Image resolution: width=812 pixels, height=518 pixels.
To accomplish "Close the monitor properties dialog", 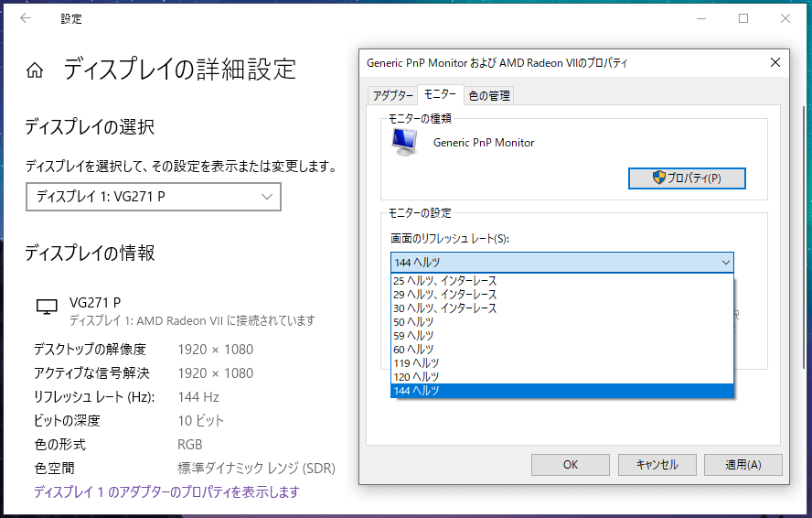I will point(775,63).
